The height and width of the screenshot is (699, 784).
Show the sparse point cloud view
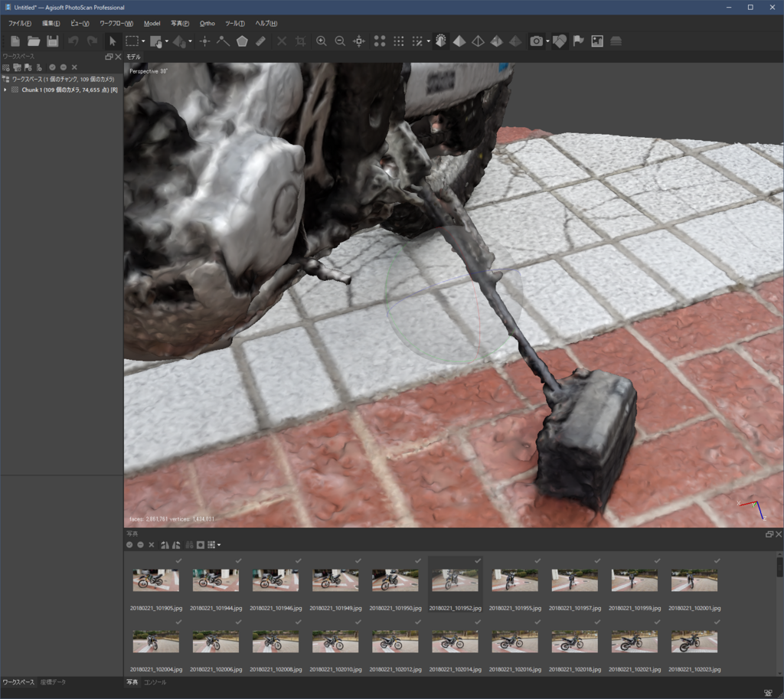380,41
